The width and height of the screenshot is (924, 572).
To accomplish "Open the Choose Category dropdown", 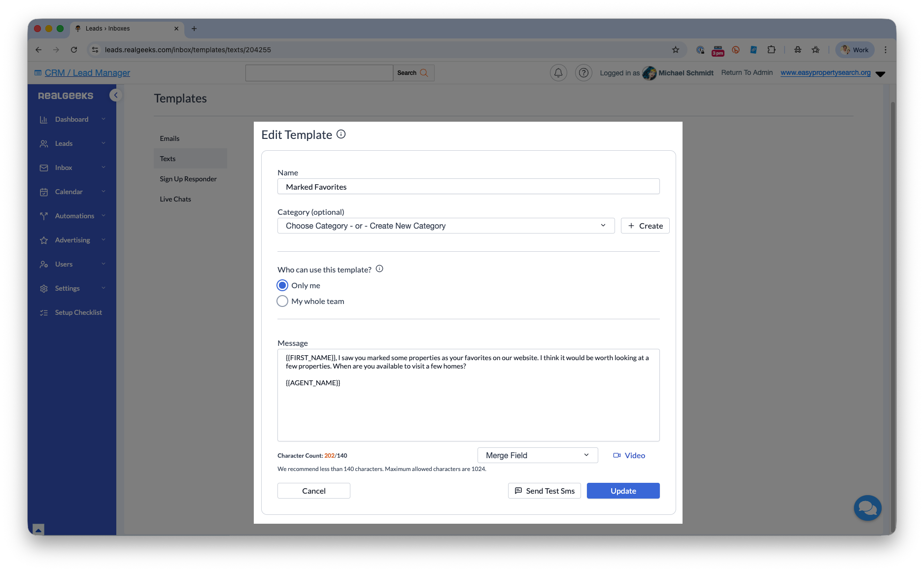I will coord(445,226).
